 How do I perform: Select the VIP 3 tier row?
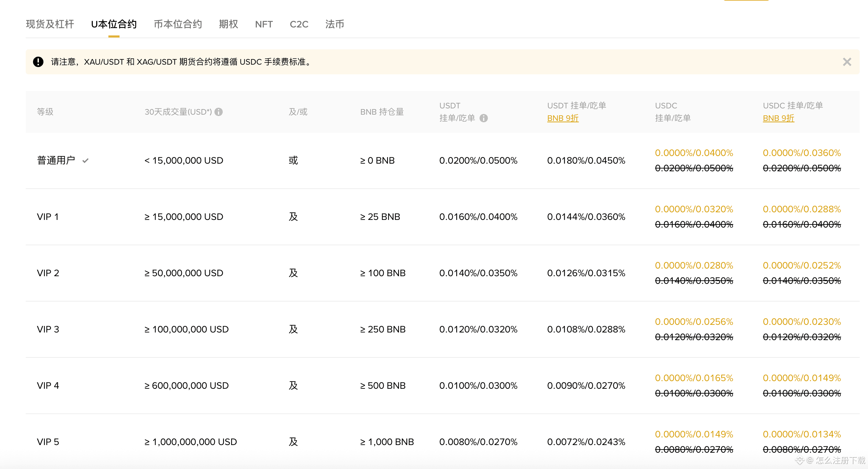coord(48,329)
